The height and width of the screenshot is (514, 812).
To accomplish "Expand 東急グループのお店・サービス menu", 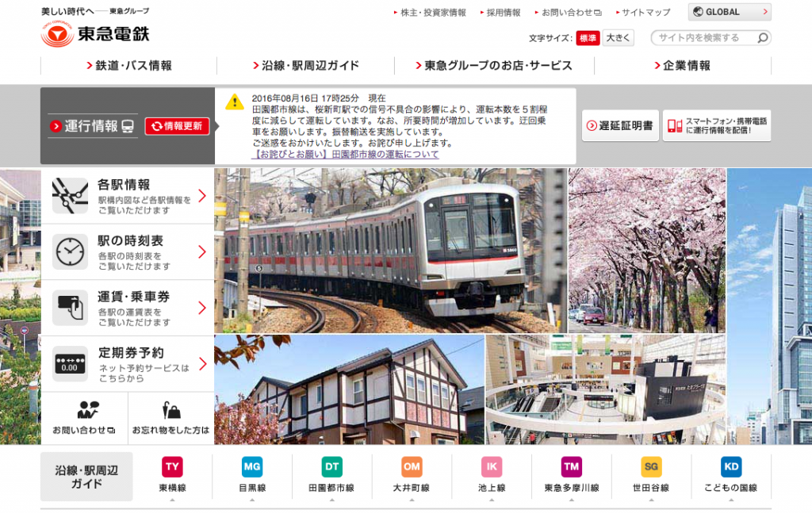I will (493, 66).
